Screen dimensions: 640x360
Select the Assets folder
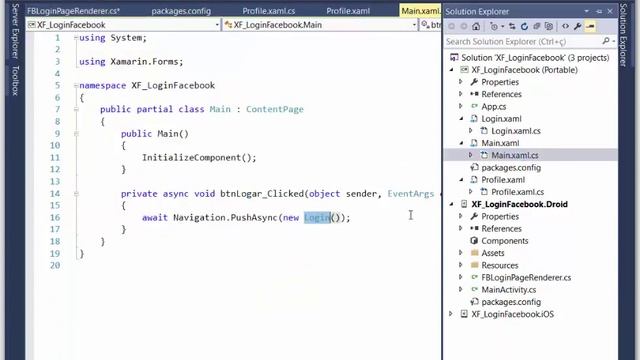[x=493, y=253]
